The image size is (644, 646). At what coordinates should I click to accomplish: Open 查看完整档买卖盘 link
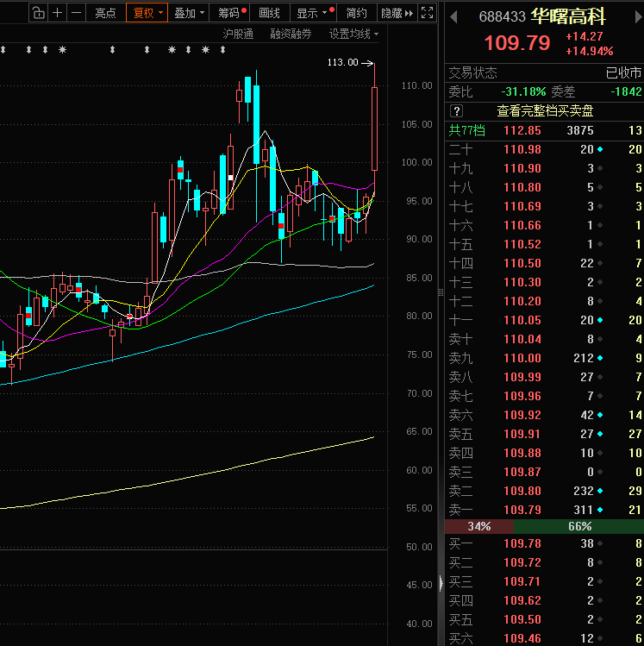point(545,110)
